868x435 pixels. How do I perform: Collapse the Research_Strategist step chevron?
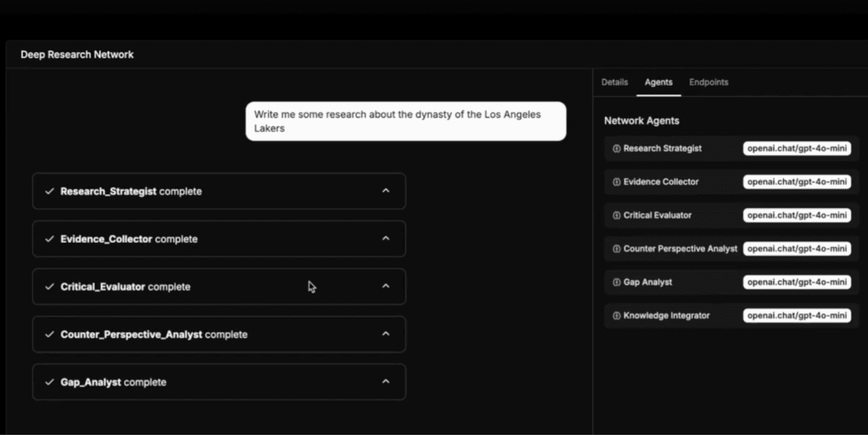point(386,191)
